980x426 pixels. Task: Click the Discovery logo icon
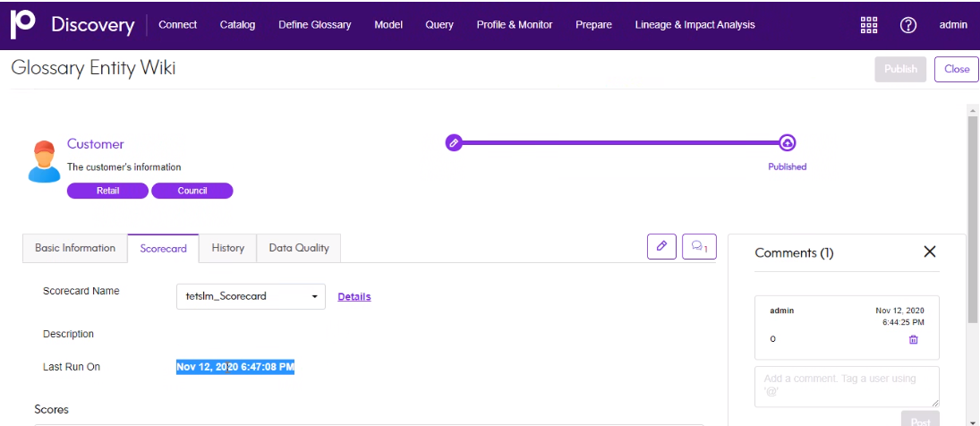23,24
